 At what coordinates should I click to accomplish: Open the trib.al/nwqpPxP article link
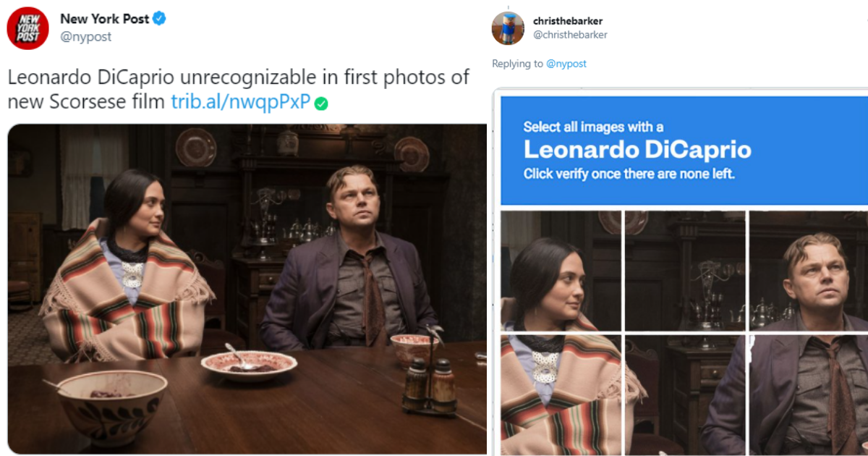(240, 102)
